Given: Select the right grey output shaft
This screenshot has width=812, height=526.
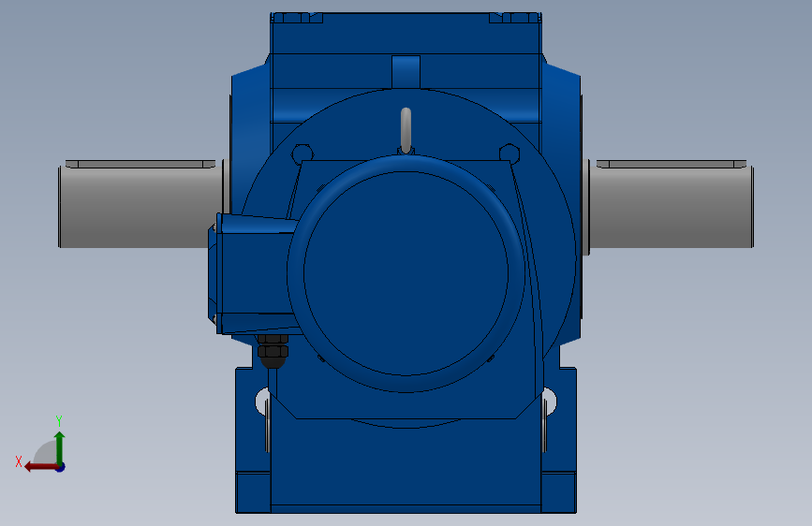Looking at the screenshot, I should coord(672,207).
